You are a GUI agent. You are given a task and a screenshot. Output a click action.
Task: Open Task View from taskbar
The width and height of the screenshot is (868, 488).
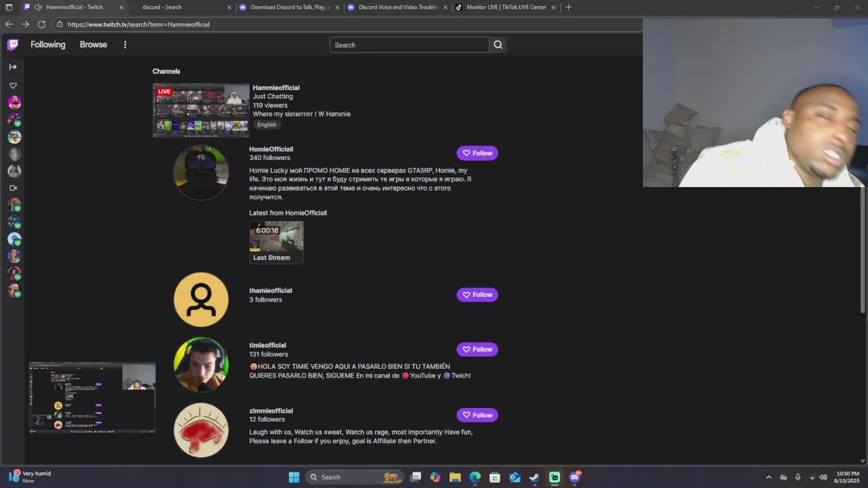[x=416, y=477]
